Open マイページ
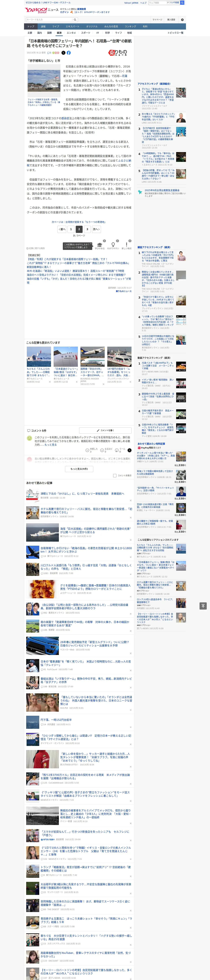 coord(157,20)
